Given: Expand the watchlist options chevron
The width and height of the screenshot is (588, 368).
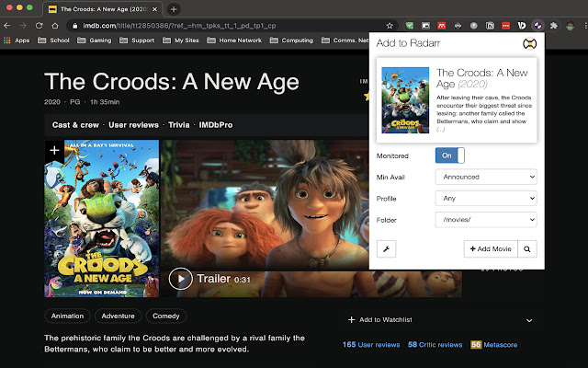Looking at the screenshot, I should (x=529, y=320).
